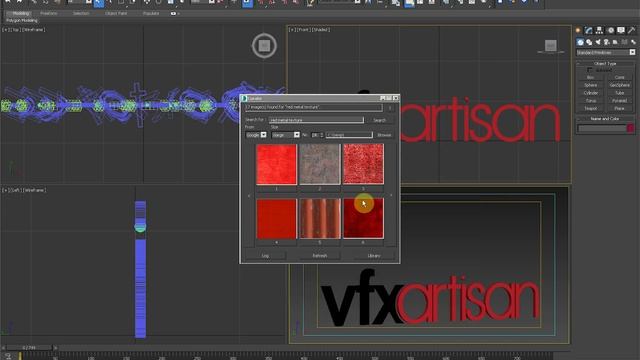The width and height of the screenshot is (640, 360).
Task: Switch to the Modeling ribbon tab
Action: [20, 13]
